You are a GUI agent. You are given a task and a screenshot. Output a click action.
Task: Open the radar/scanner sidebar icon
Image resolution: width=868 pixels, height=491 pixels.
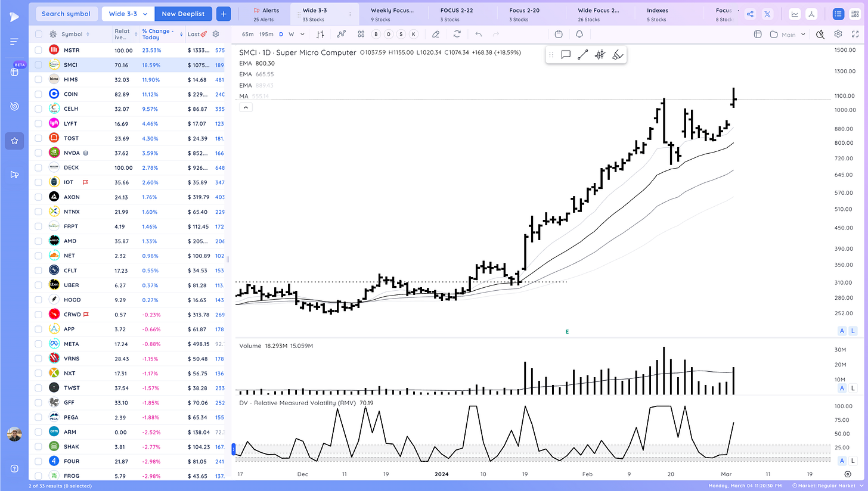tap(14, 106)
